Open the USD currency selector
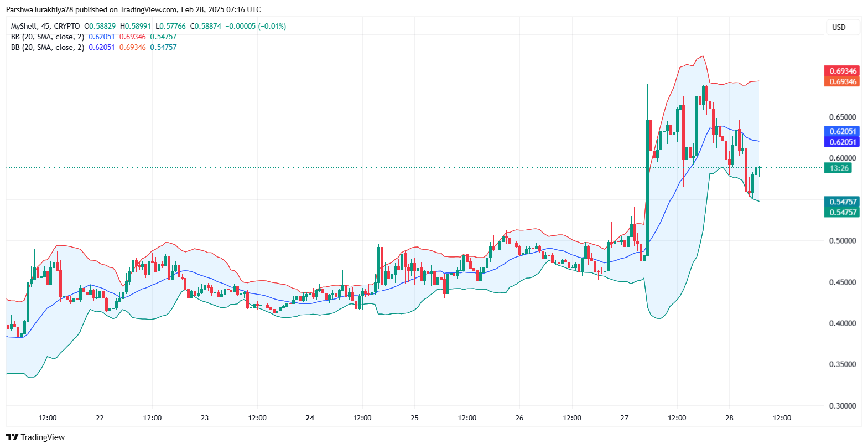The width and height of the screenshot is (868, 448). point(839,27)
